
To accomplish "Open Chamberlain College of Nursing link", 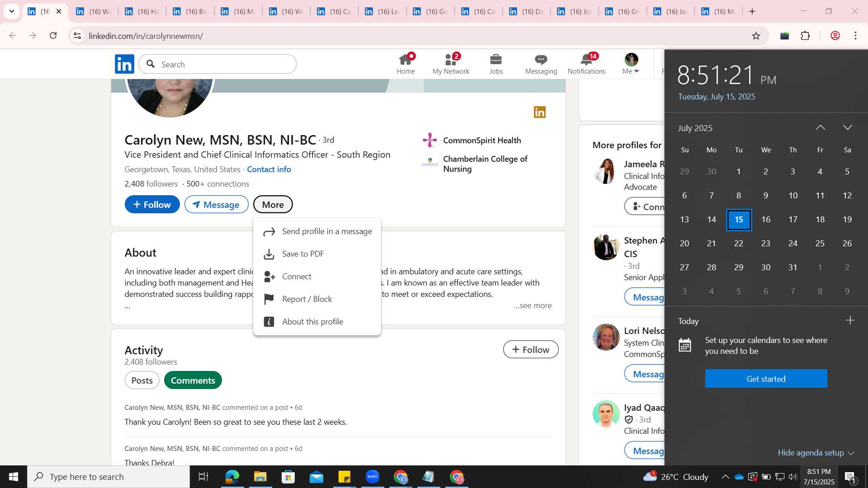I will (475, 164).
